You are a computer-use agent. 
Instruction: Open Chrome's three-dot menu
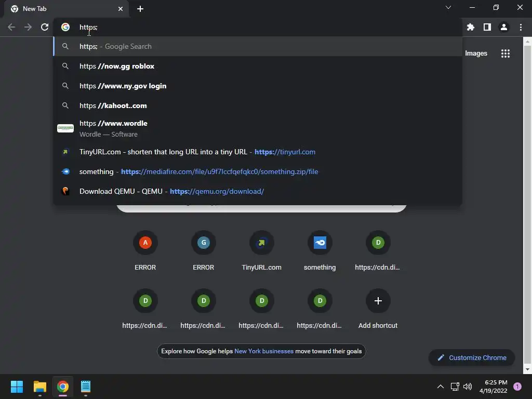(521, 27)
